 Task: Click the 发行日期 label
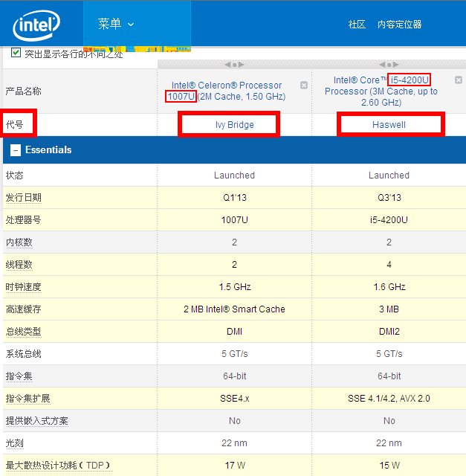click(23, 198)
